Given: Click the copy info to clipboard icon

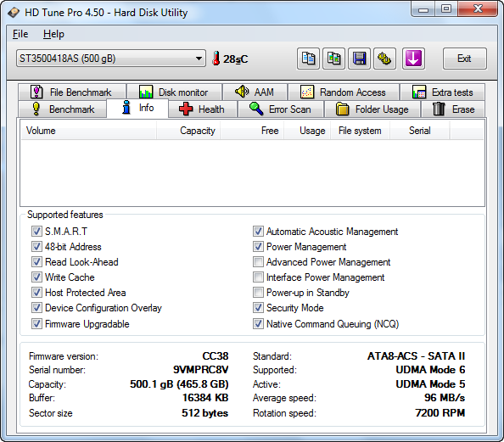Looking at the screenshot, I should pyautogui.click(x=308, y=59).
